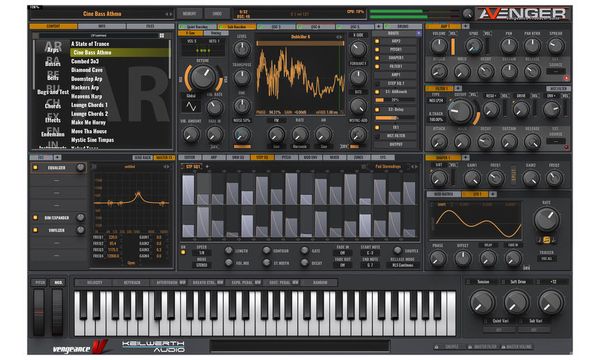Image resolution: width=600 pixels, height=360 pixels.
Task: Open the END NOTE dropdown
Action: [370, 265]
